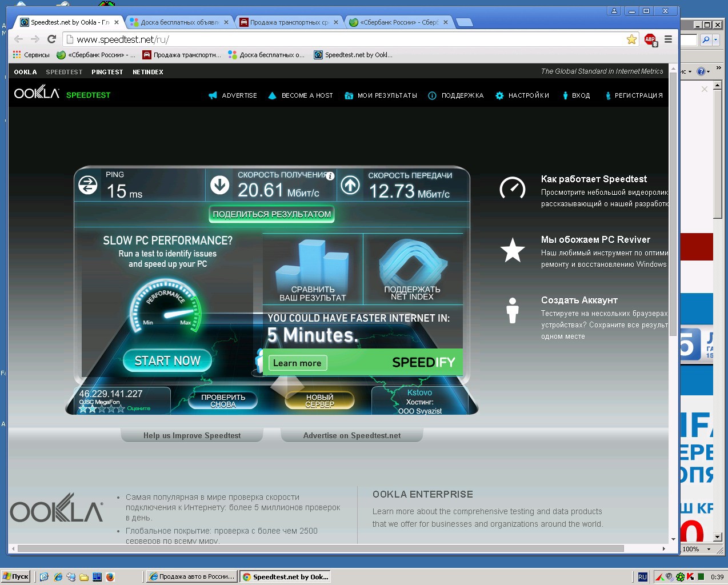728x585 pixels.
Task: Open the Сервисы apps shortcut
Action: (x=31, y=55)
